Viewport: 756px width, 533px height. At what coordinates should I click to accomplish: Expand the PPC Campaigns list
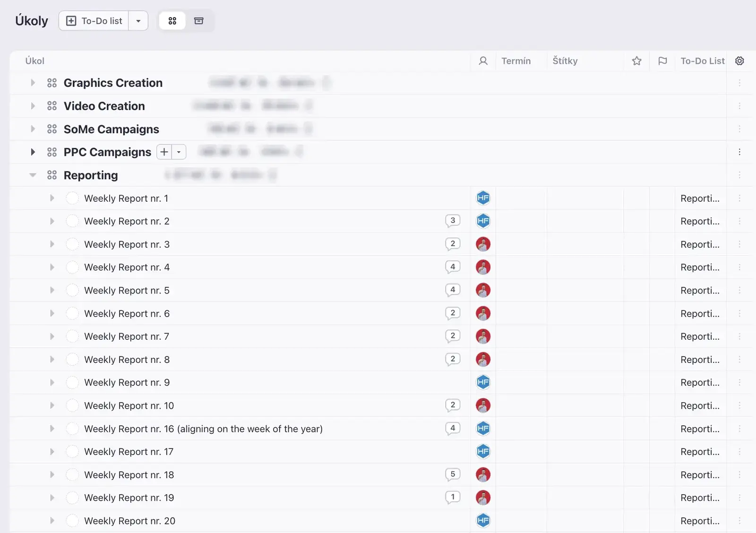(x=33, y=152)
